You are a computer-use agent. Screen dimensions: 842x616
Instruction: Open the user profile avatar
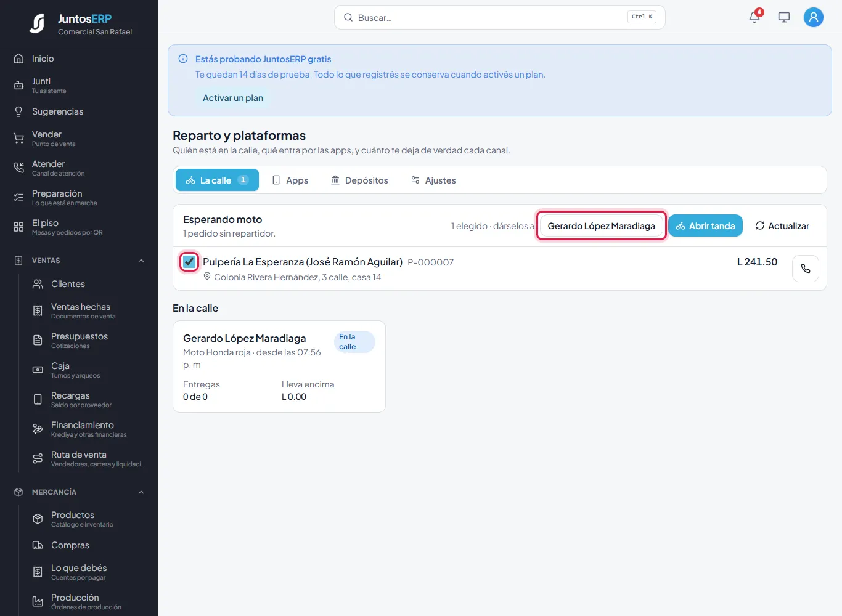pyautogui.click(x=814, y=17)
